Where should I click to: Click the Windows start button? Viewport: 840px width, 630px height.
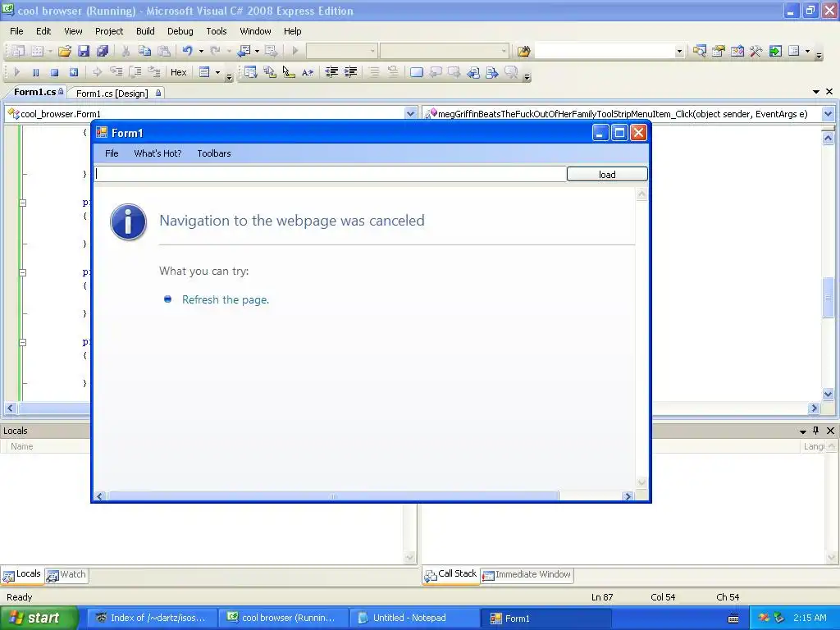(x=39, y=618)
